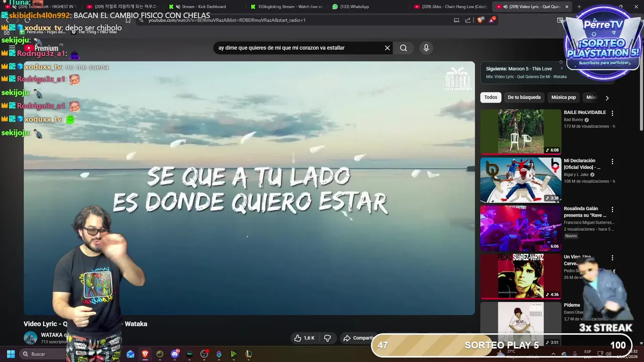Like the video showing 1,6 K
Viewport: 644px width, 362px height.
click(304, 338)
